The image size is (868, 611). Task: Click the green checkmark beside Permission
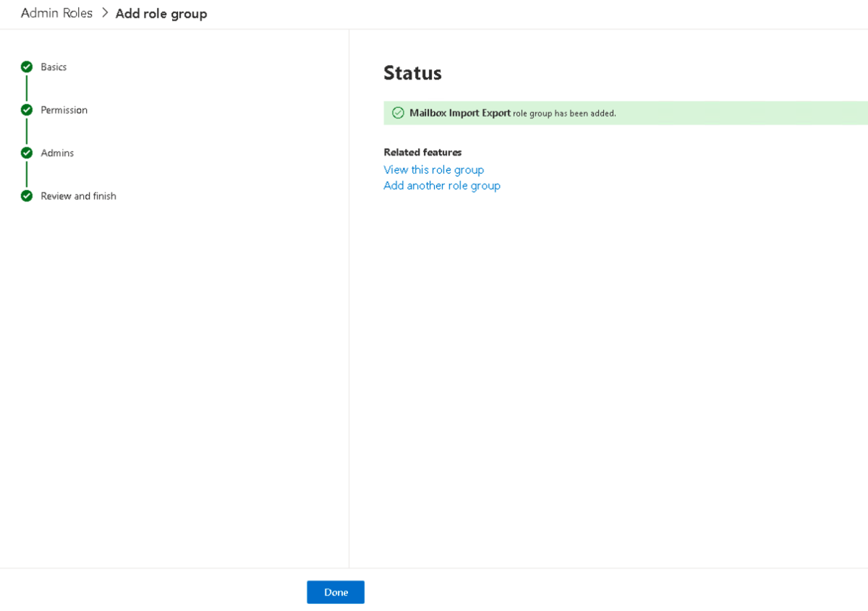coord(27,110)
